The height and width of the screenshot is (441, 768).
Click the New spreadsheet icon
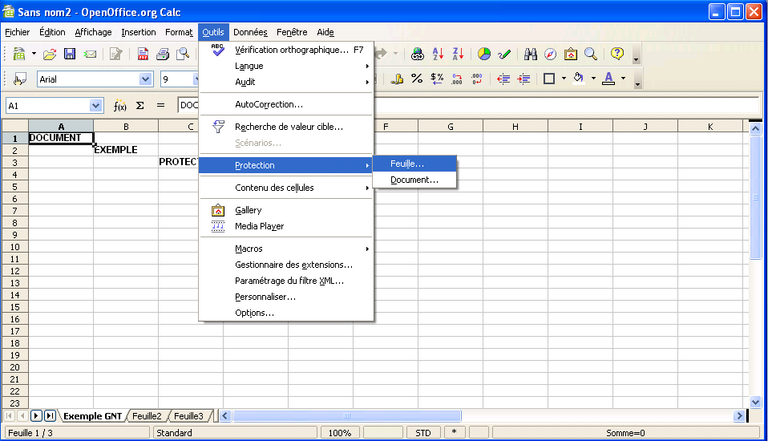click(19, 54)
